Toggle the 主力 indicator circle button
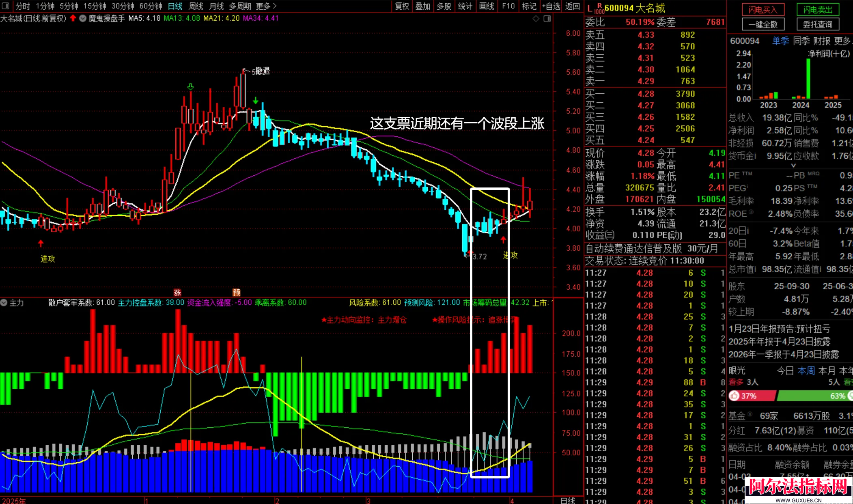Image resolution: width=853 pixels, height=504 pixels. tap(4, 303)
